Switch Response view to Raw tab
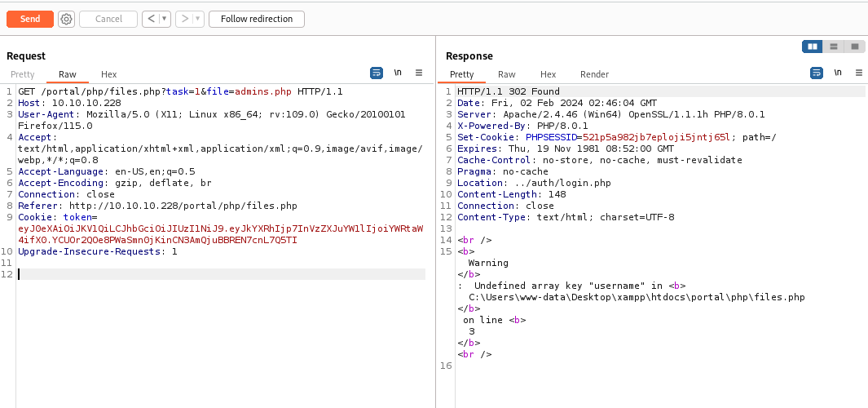The height and width of the screenshot is (408, 868). 506,74
